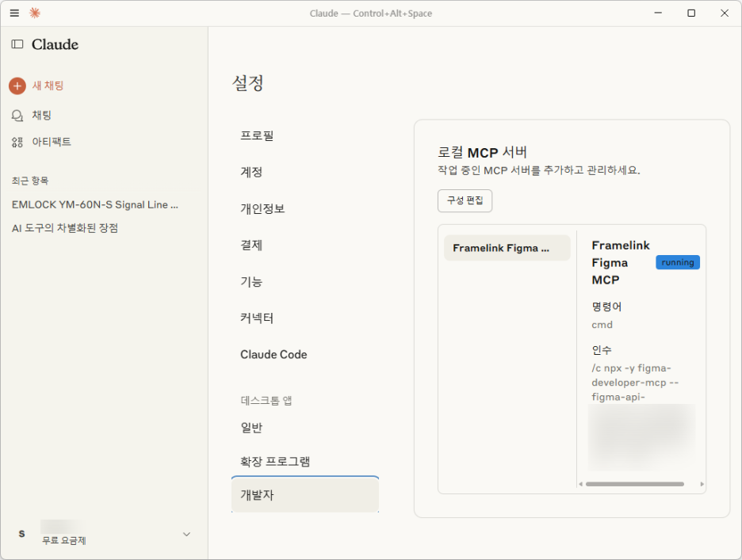Click the 데스크톱 앱 section label
Viewport: 742px width, 560px height.
[266, 401]
